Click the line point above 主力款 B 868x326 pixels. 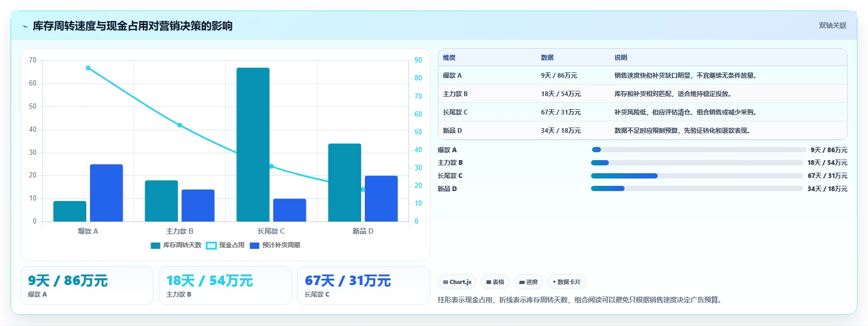click(180, 125)
